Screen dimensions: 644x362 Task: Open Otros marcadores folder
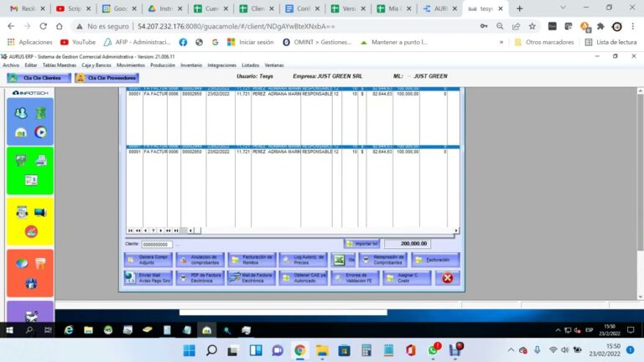tap(544, 42)
